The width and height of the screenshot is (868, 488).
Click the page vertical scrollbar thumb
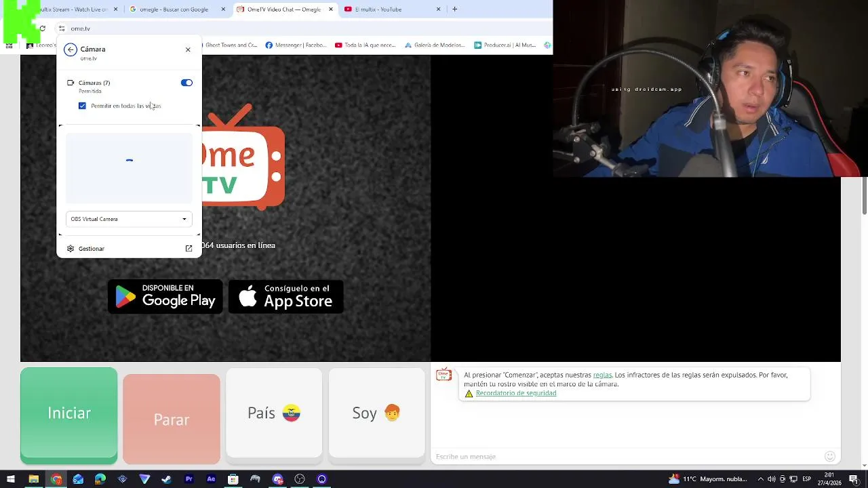click(x=864, y=197)
